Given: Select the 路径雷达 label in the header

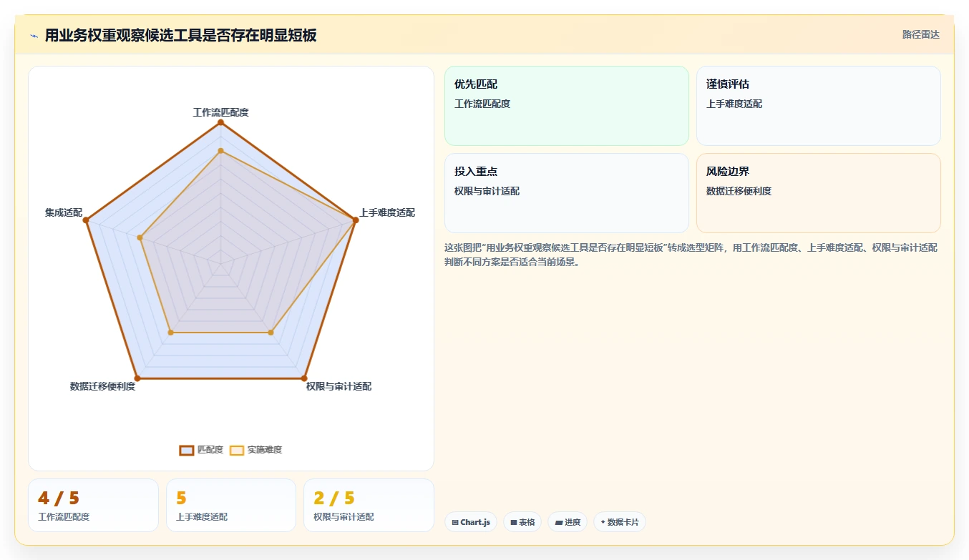Looking at the screenshot, I should point(920,34).
